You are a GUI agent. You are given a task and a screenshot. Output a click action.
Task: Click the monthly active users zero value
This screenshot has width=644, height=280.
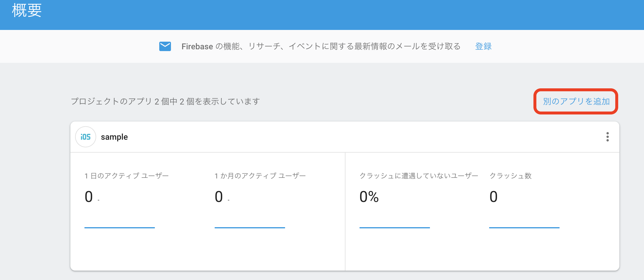click(x=219, y=197)
